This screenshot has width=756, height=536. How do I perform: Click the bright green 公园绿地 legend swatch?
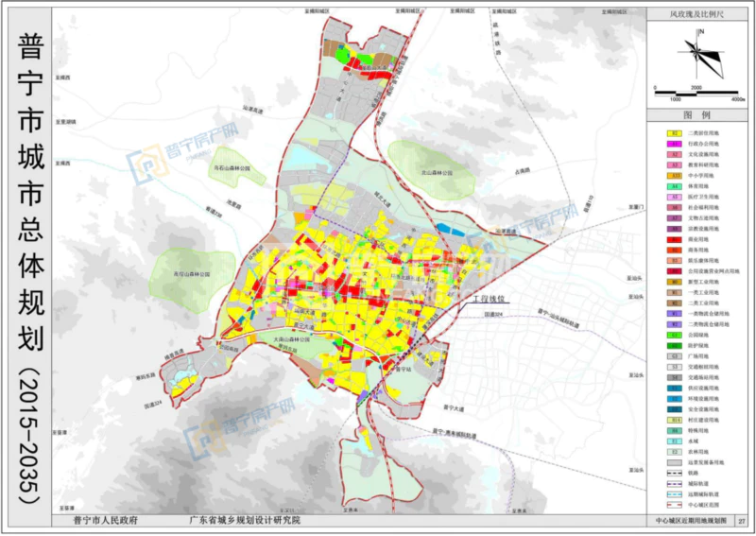pyautogui.click(x=676, y=334)
